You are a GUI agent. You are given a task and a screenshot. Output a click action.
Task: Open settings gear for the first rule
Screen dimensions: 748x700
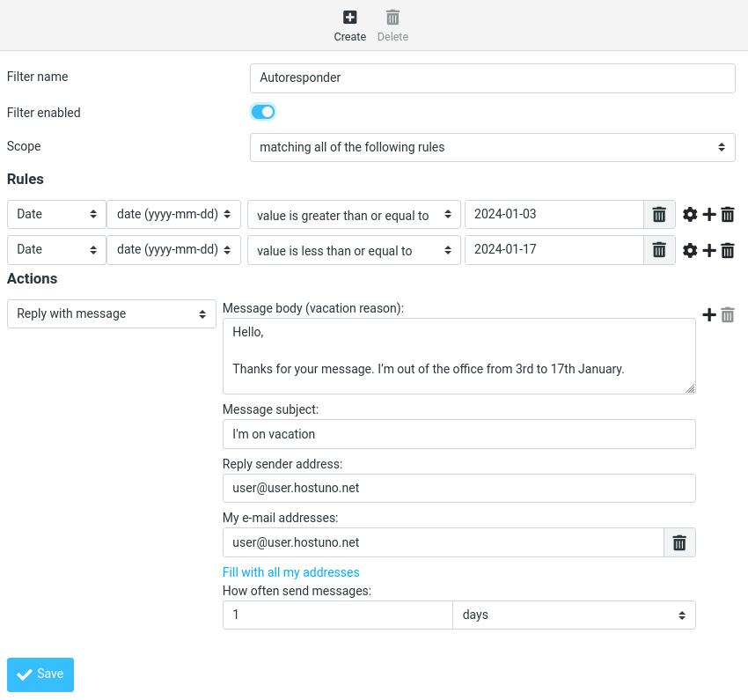tap(690, 215)
